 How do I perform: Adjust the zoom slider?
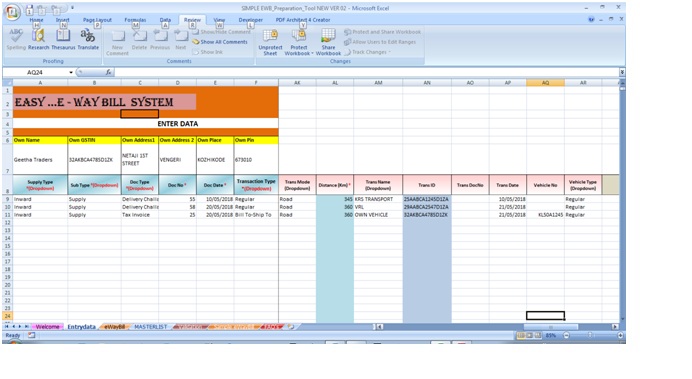pos(590,336)
